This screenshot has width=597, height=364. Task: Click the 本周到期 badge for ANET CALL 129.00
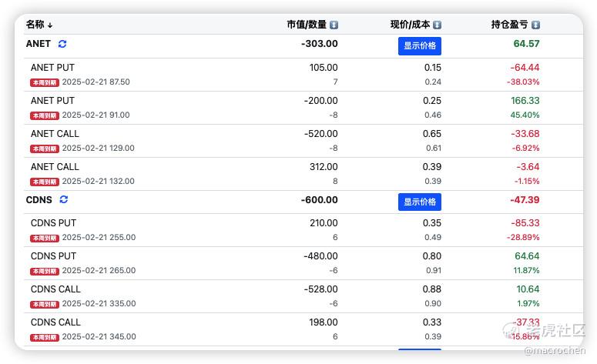pyautogui.click(x=45, y=149)
